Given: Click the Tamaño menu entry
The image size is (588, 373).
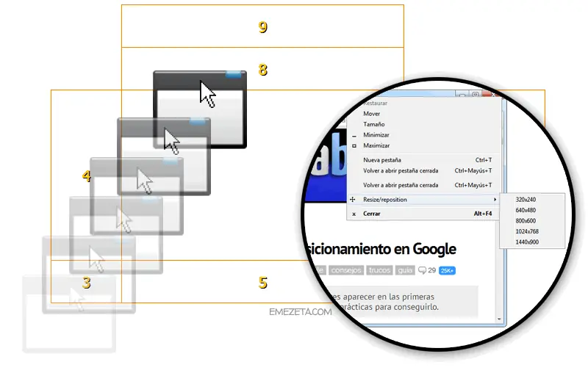Looking at the screenshot, I should 424,124.
